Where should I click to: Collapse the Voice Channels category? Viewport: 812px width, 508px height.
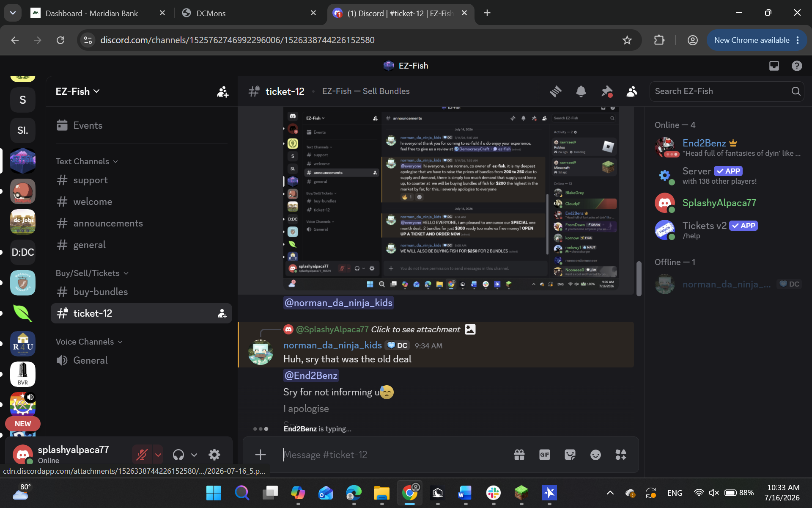(x=89, y=342)
